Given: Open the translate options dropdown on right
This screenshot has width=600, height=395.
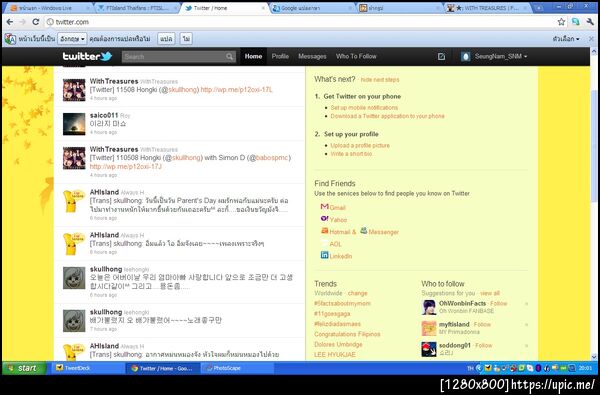Looking at the screenshot, I should (566, 39).
